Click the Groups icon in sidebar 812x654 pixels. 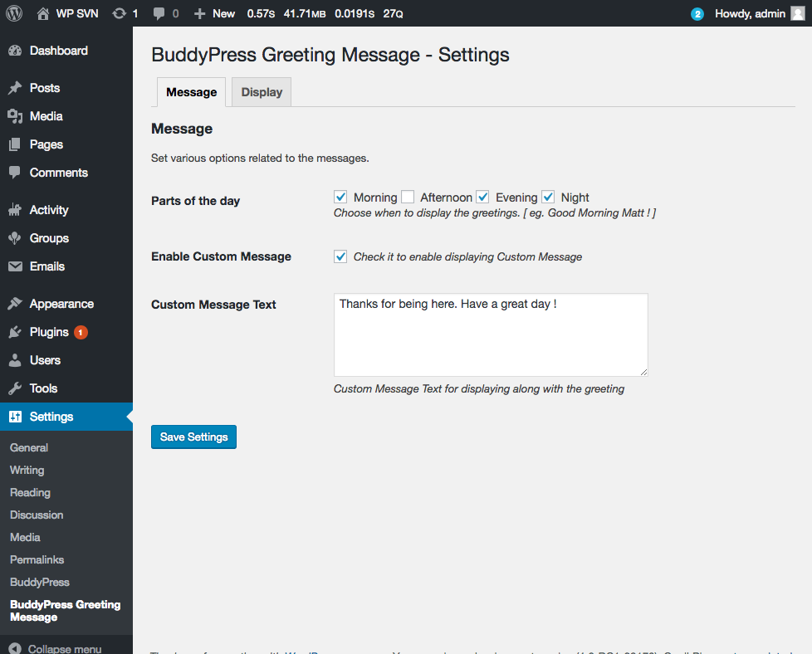point(15,238)
